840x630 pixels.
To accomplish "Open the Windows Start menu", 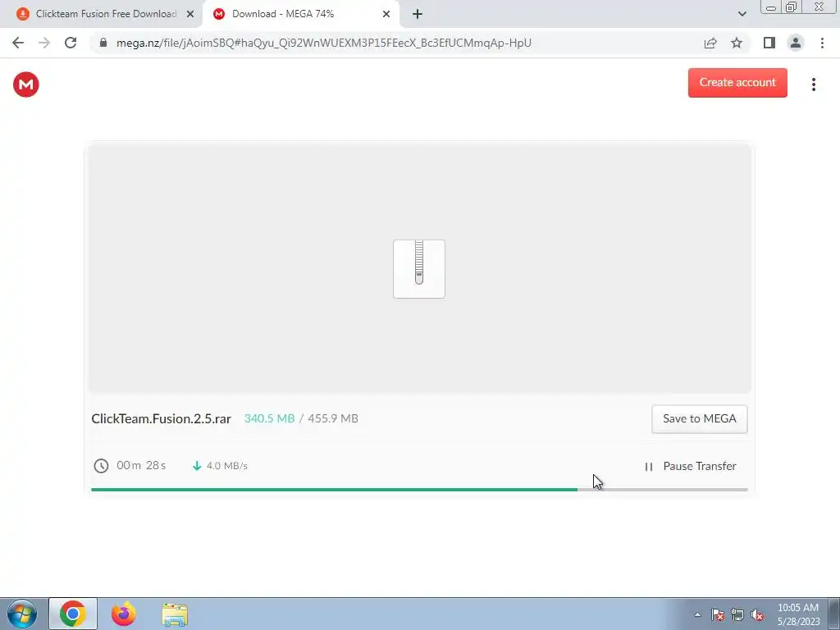I will [21, 614].
